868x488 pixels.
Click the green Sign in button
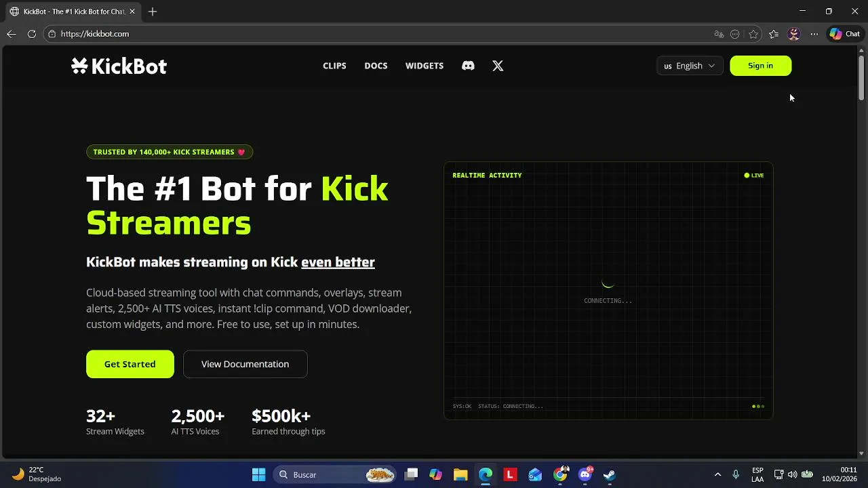(x=760, y=66)
